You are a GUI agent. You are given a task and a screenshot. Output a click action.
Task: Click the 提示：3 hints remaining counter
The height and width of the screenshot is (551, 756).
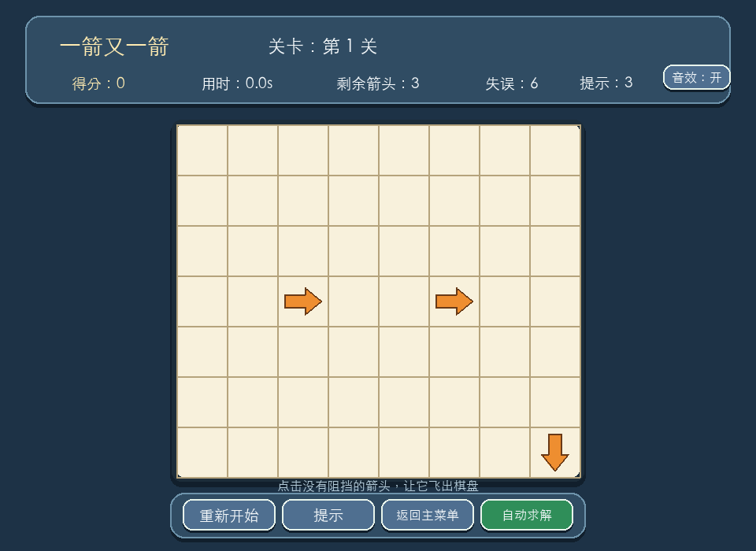[606, 83]
